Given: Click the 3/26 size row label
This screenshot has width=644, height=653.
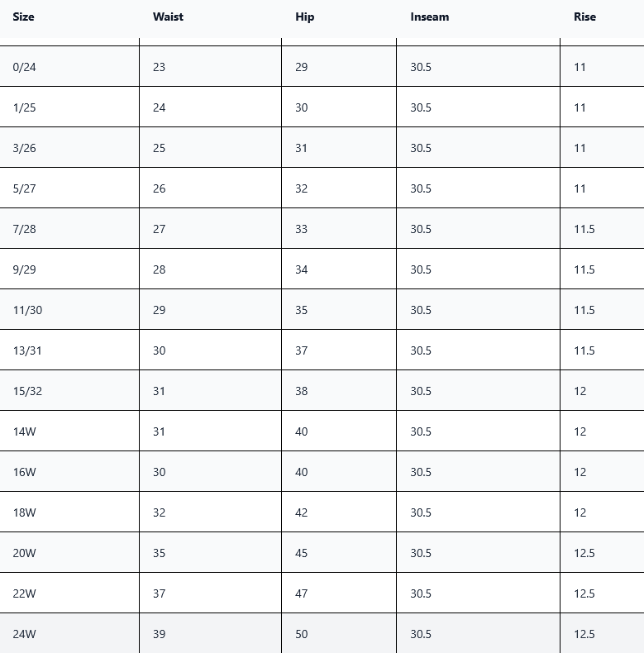Looking at the screenshot, I should (x=24, y=148).
